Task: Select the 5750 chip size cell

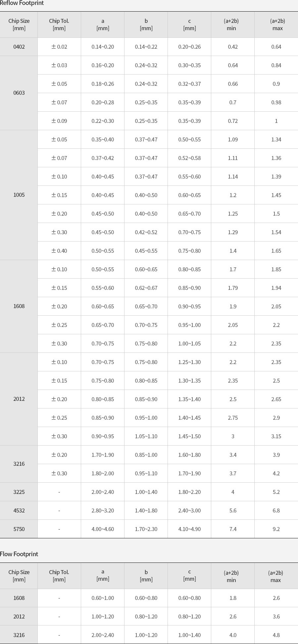Action: (x=19, y=529)
